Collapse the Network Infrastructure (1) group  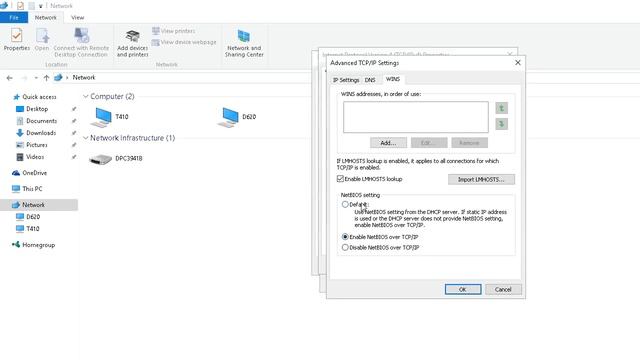(86, 138)
